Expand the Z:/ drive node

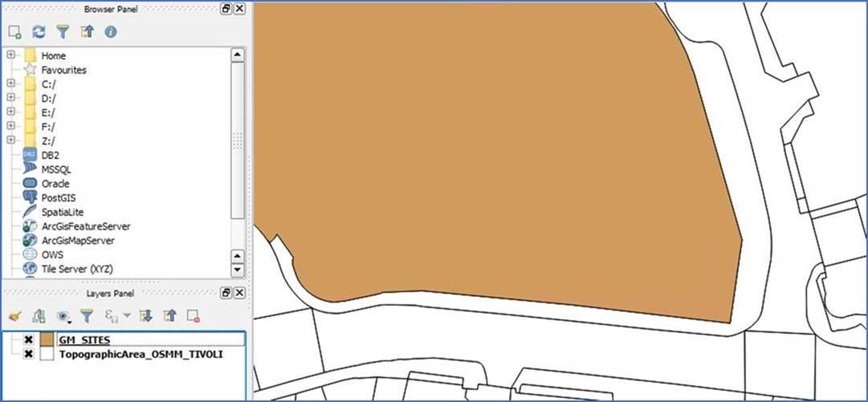coord(10,140)
